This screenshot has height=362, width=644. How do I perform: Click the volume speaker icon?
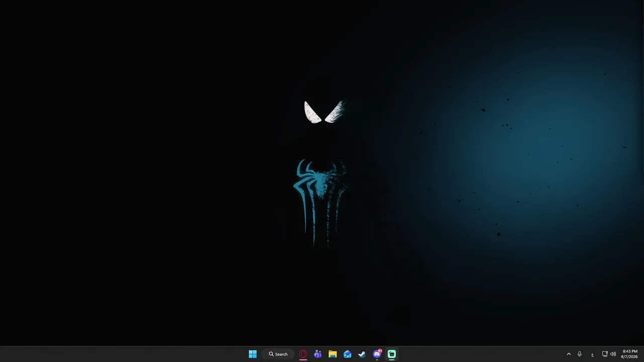pyautogui.click(x=613, y=354)
